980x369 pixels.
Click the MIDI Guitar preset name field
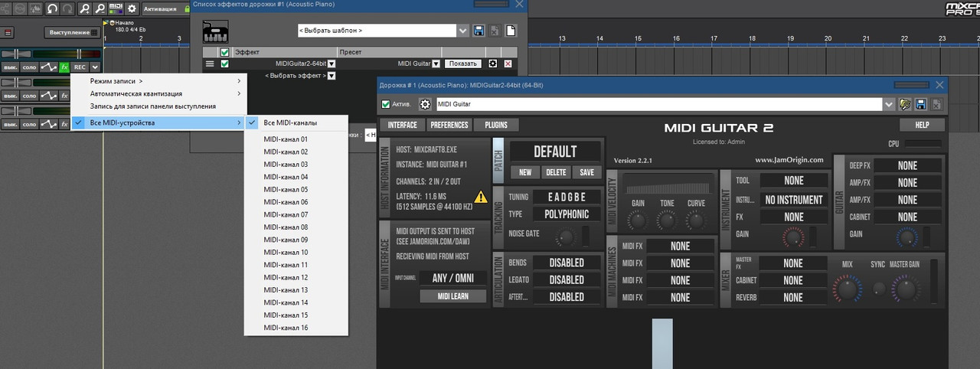tap(658, 104)
